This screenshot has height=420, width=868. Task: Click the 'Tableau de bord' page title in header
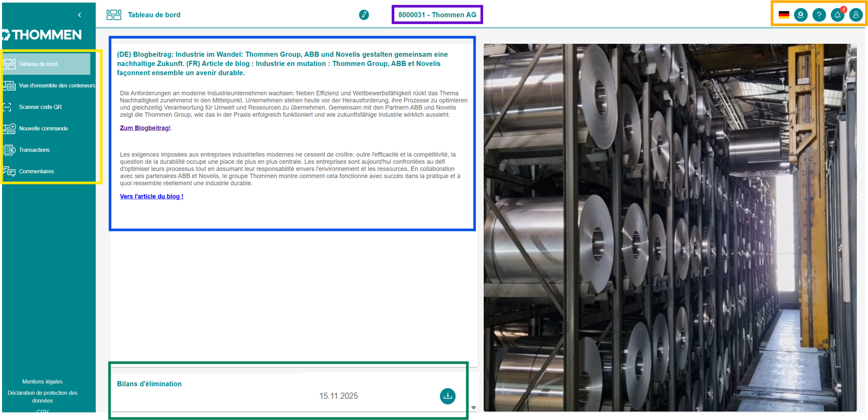tap(154, 15)
